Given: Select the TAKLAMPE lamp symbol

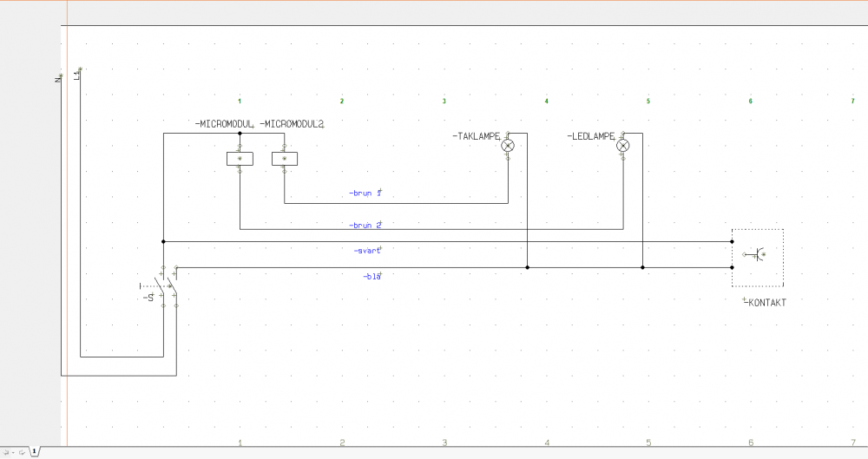Looking at the screenshot, I should point(509,146).
